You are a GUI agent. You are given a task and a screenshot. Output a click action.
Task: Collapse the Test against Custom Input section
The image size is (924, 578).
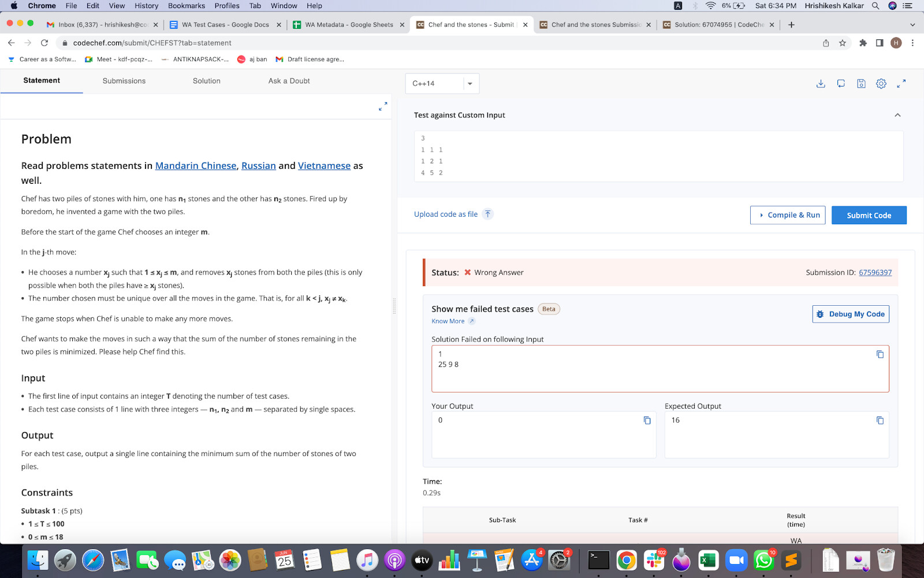tap(897, 115)
